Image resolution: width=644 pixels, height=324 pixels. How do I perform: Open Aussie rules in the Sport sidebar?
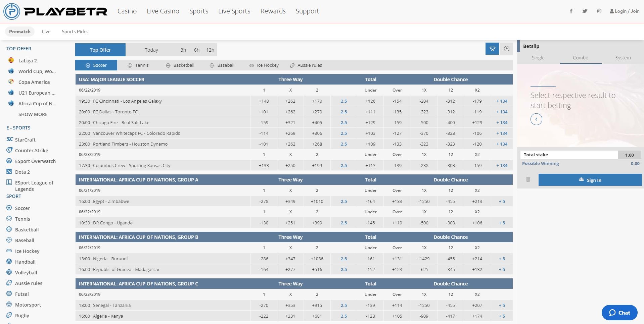click(24, 283)
